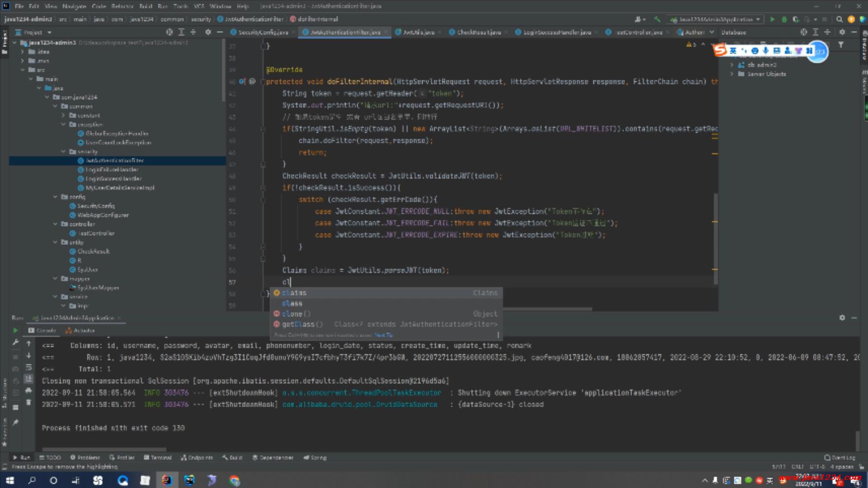Viewport: 868px width, 488px height.
Task: Click the console horizontal scrollbar
Action: tap(104, 449)
